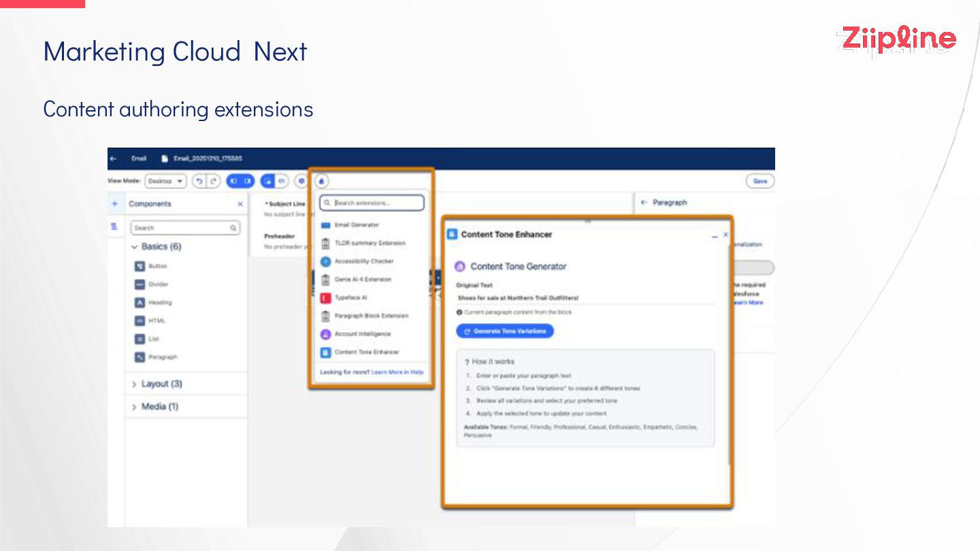
Task: Expand the Media (1) section
Action: tap(155, 407)
